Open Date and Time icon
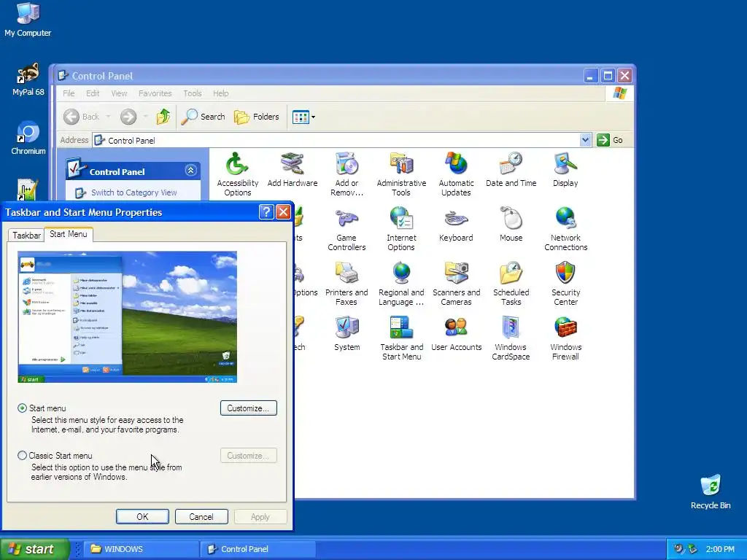Screen dimensions: 747x560 (511, 169)
